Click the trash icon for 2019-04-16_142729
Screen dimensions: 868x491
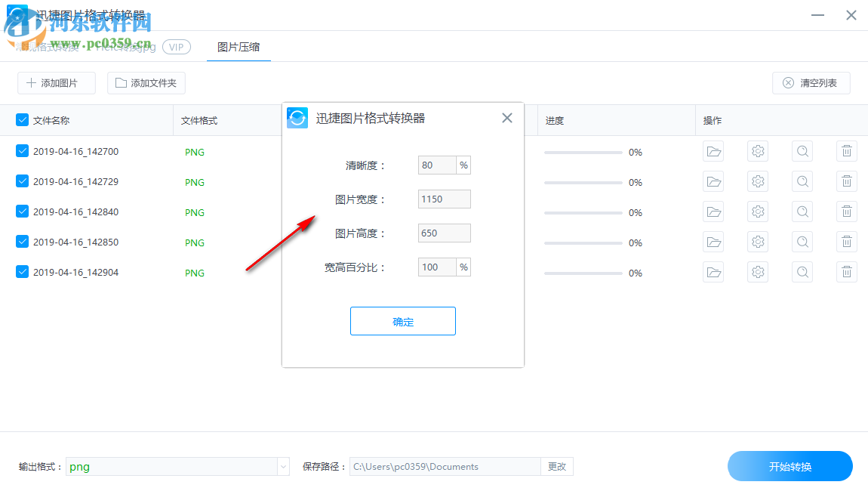pos(846,181)
